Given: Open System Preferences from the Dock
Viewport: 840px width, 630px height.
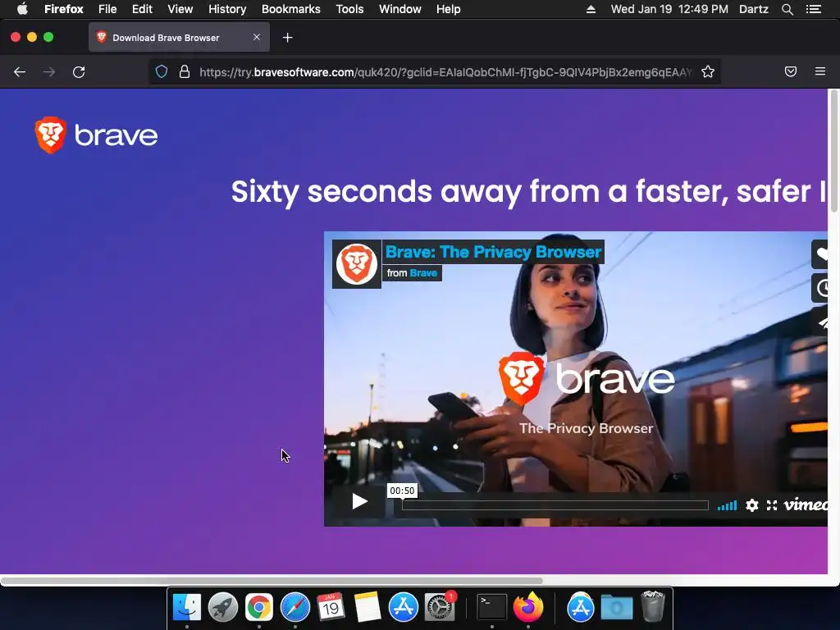Looking at the screenshot, I should [440, 608].
